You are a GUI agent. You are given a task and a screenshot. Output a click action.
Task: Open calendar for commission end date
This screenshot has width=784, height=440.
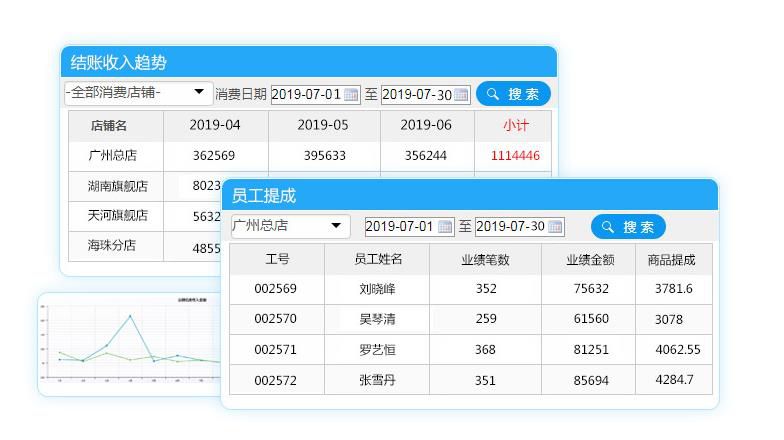pos(555,227)
